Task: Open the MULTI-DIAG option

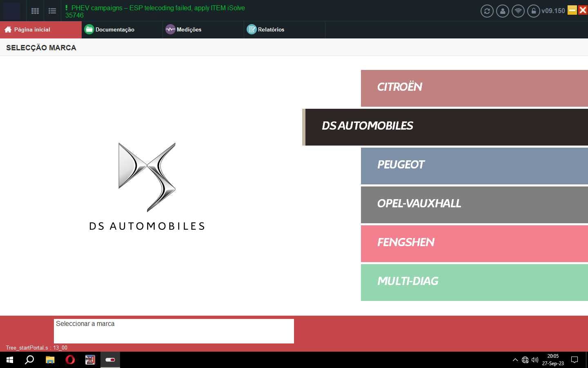Action: 474,282
